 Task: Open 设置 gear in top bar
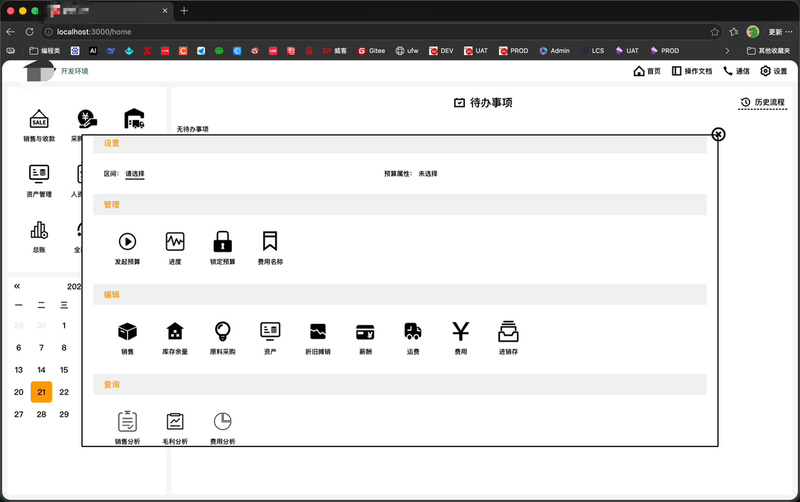773,71
